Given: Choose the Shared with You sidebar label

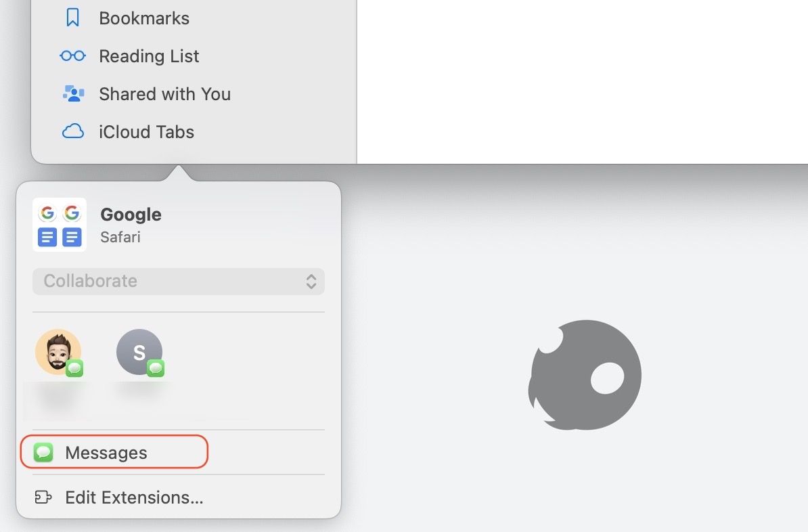Looking at the screenshot, I should (164, 94).
